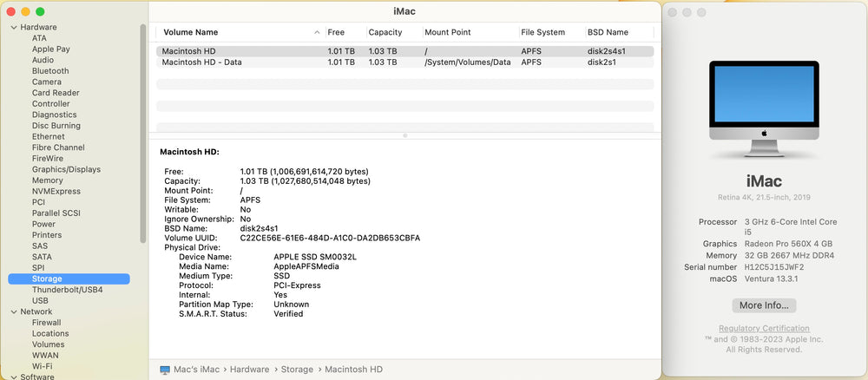Sort by the Capacity column header
Image resolution: width=868 pixels, height=380 pixels.
(x=385, y=32)
